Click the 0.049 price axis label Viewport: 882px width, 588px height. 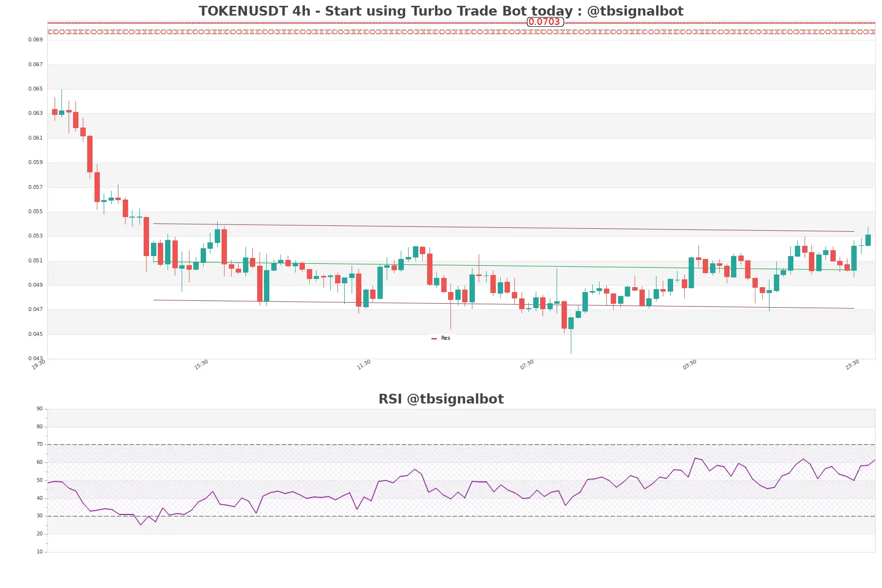pos(36,285)
